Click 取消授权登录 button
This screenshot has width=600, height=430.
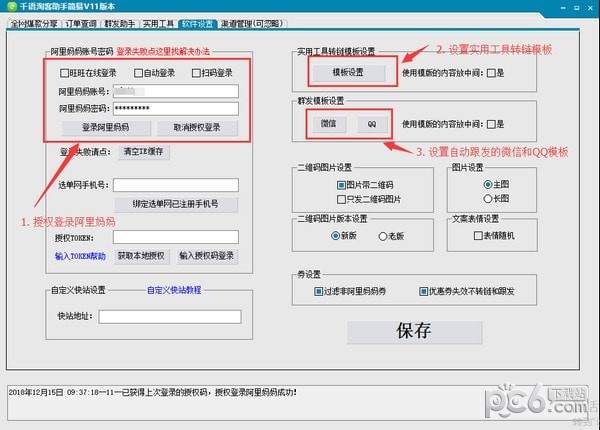(189, 127)
